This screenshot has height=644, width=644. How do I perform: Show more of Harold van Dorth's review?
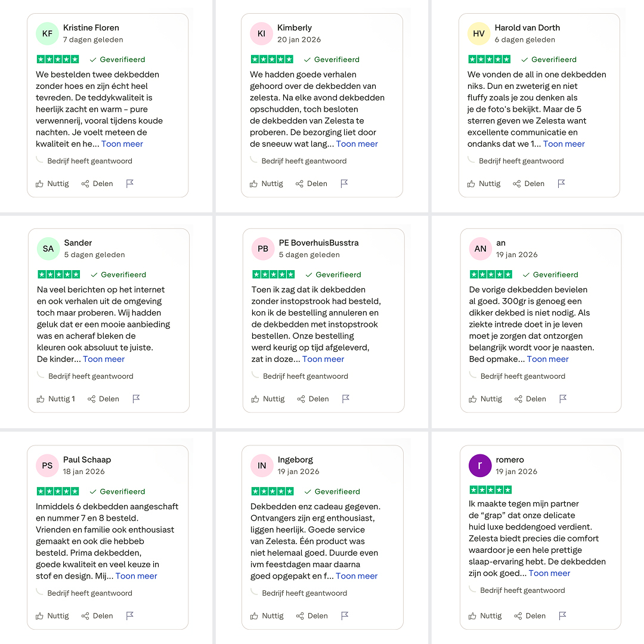564,144
